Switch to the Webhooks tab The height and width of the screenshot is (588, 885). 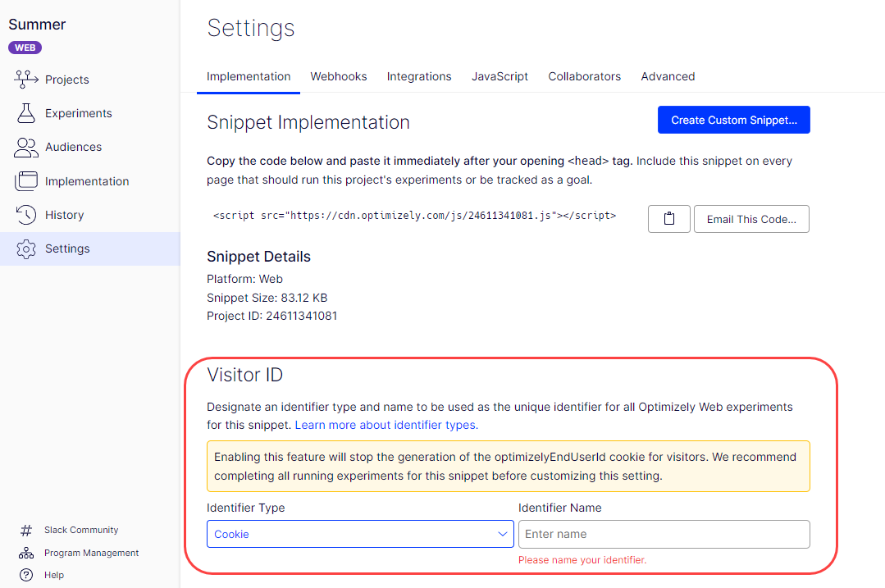[x=339, y=76]
